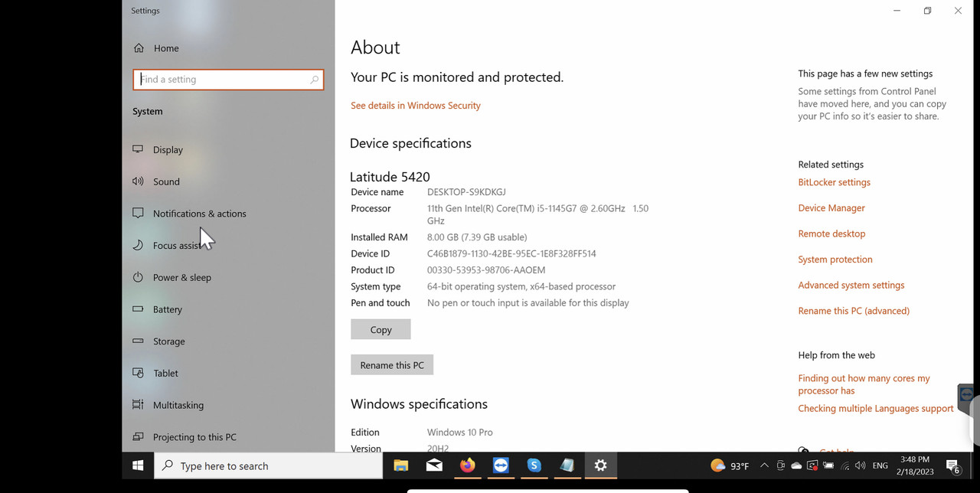Viewport: 980px width, 493px height.
Task: Open Display settings
Action: [158, 150]
